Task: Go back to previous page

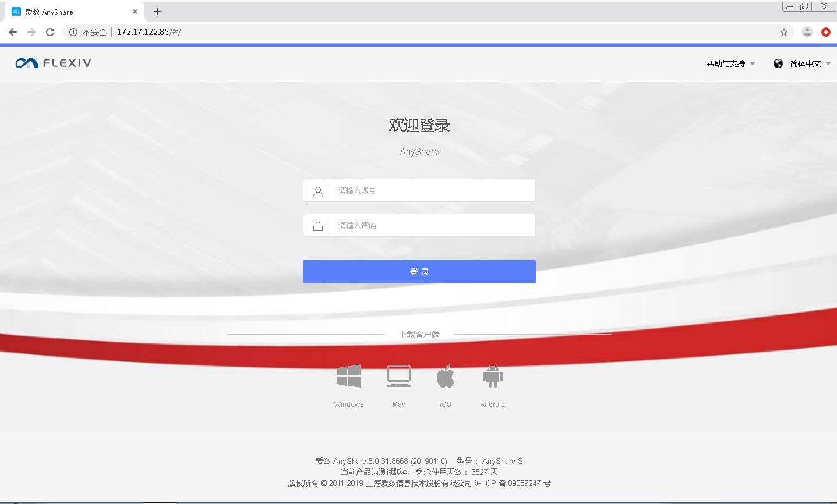Action: click(13, 32)
